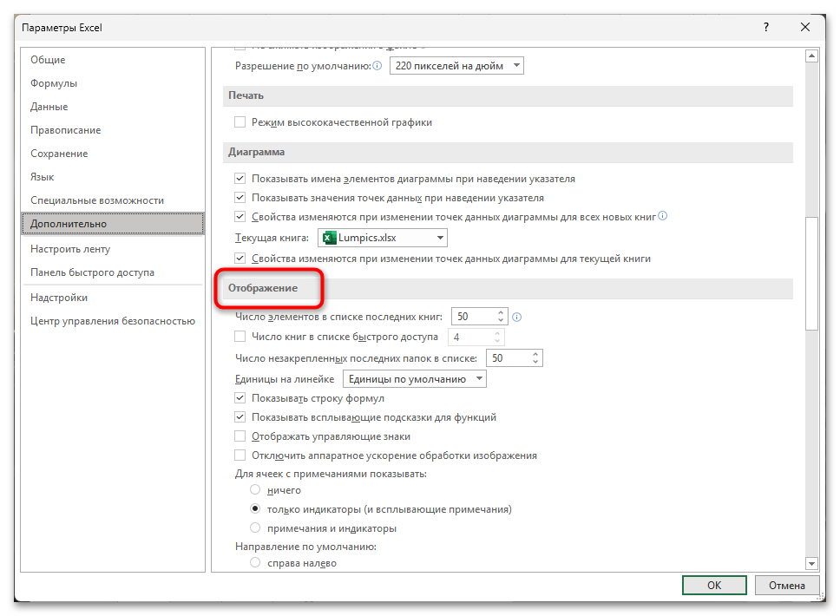The height and width of the screenshot is (616, 840).
Task: Click the info icon next to default resolution
Action: (x=377, y=66)
